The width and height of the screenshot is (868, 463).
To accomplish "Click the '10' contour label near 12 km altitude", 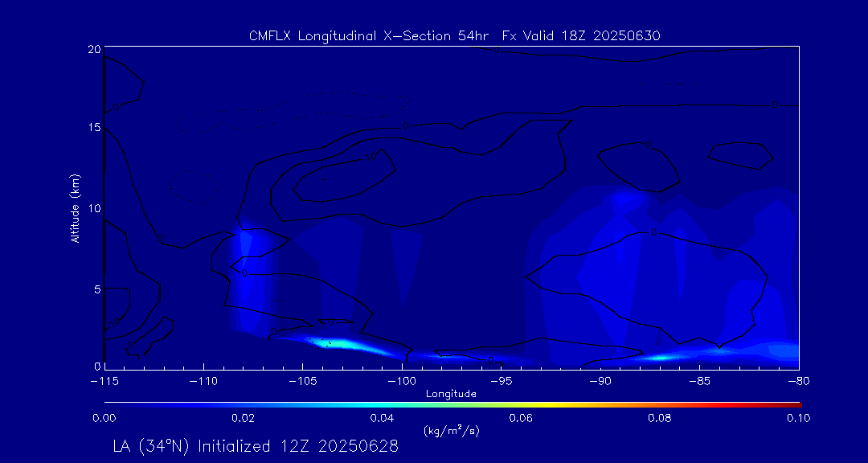I will pyautogui.click(x=371, y=157).
